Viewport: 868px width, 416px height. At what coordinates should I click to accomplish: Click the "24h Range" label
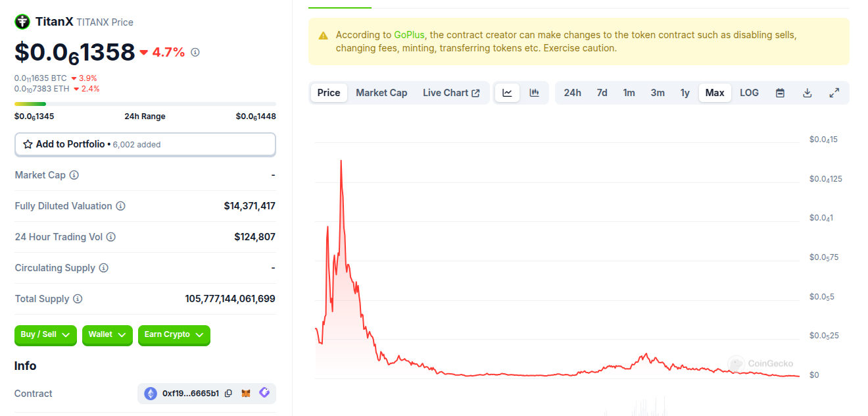(145, 117)
